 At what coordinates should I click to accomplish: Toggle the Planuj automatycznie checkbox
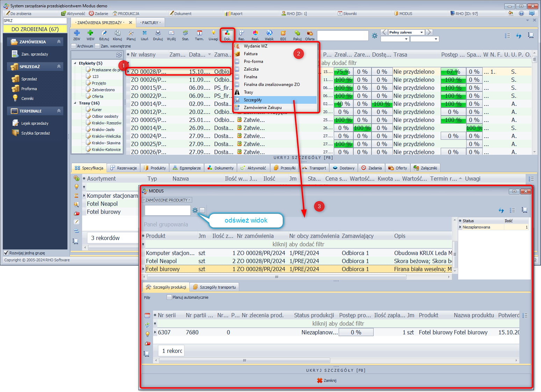coord(169,297)
